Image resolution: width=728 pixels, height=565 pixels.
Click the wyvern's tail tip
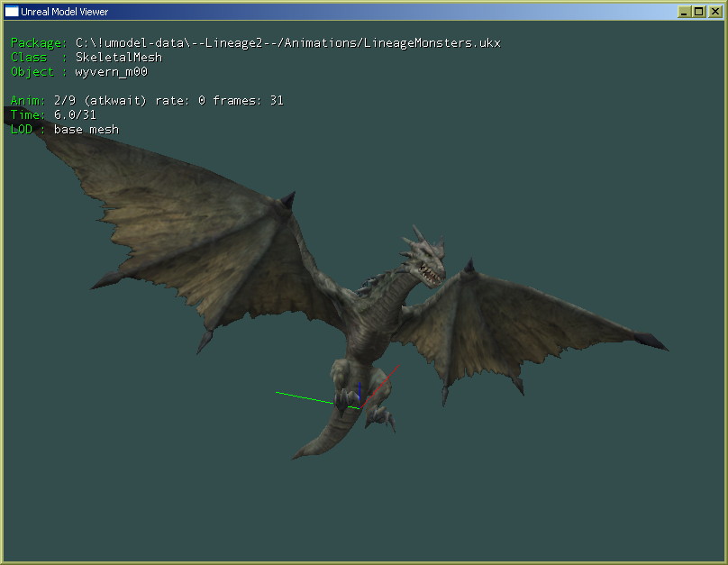(x=298, y=454)
